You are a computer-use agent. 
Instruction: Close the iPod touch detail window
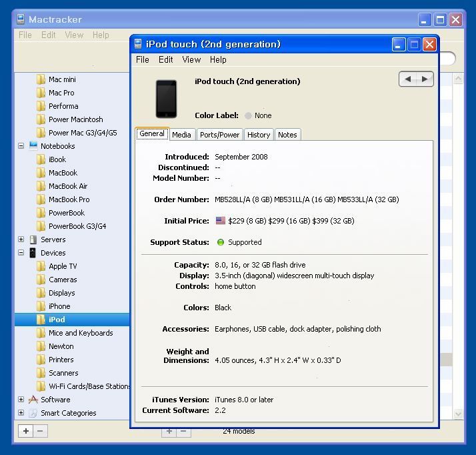pyautogui.click(x=429, y=45)
